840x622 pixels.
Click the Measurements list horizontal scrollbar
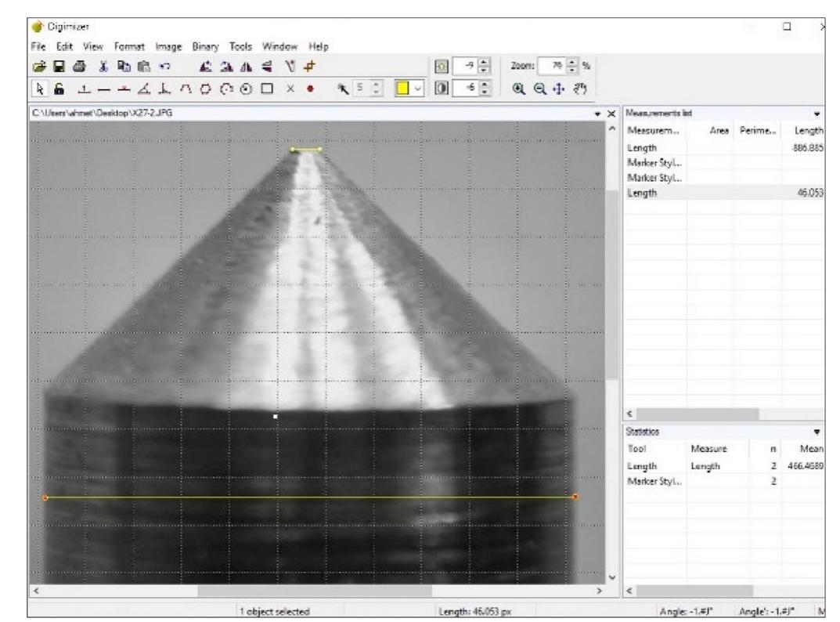pyautogui.click(x=697, y=414)
